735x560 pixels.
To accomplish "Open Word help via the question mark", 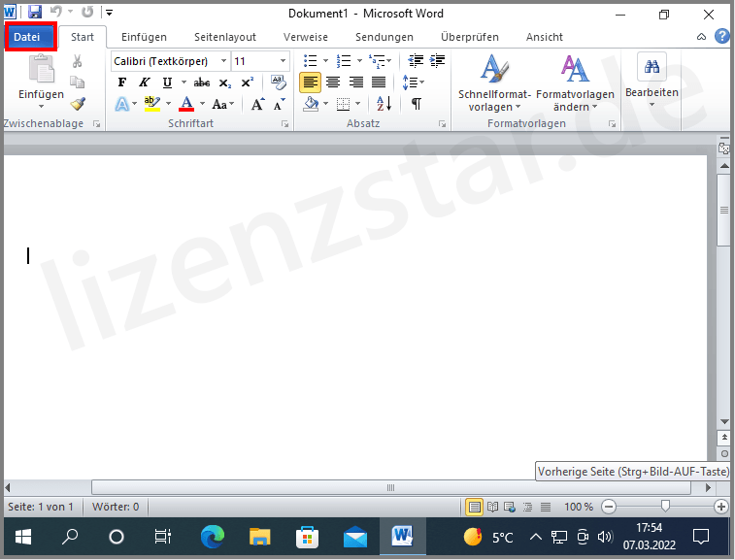I will tap(721, 36).
